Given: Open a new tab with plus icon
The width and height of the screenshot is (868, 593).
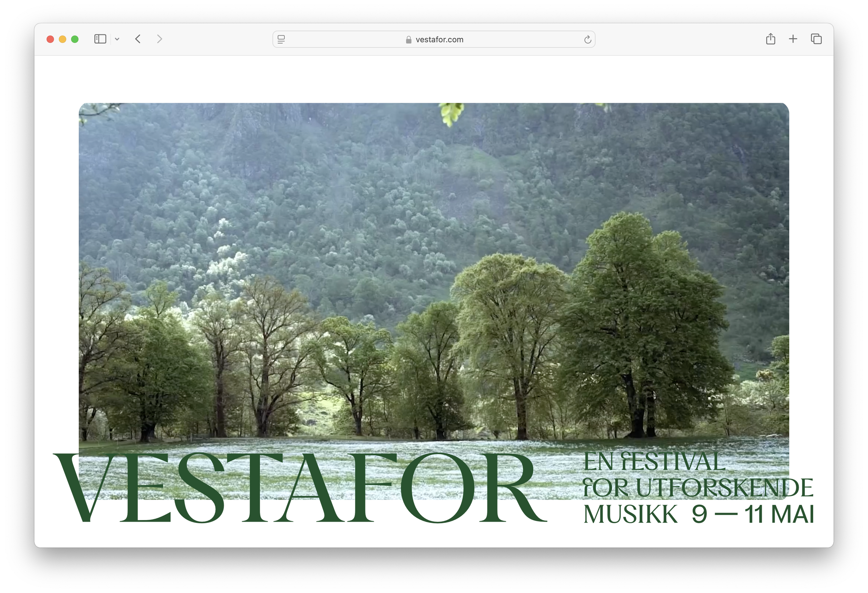Looking at the screenshot, I should coord(793,39).
